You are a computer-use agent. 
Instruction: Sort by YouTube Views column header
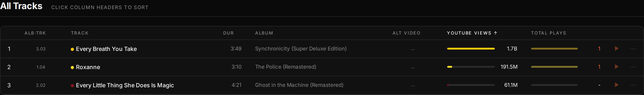tap(472, 33)
